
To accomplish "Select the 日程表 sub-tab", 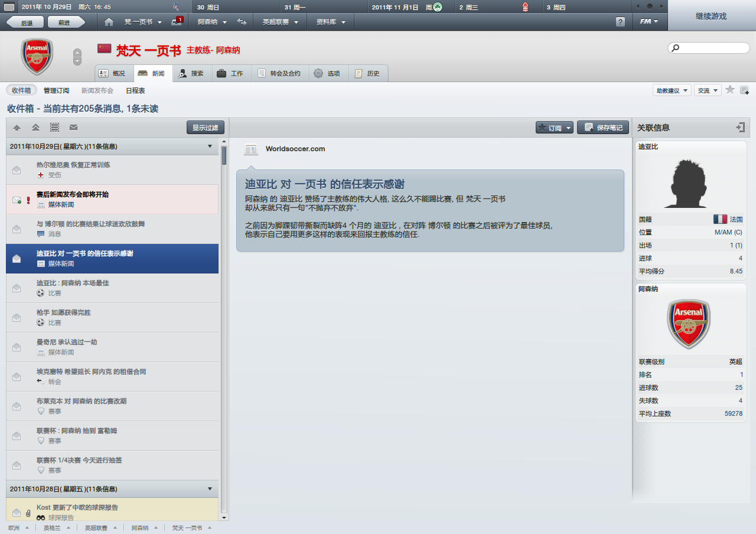I will [135, 90].
